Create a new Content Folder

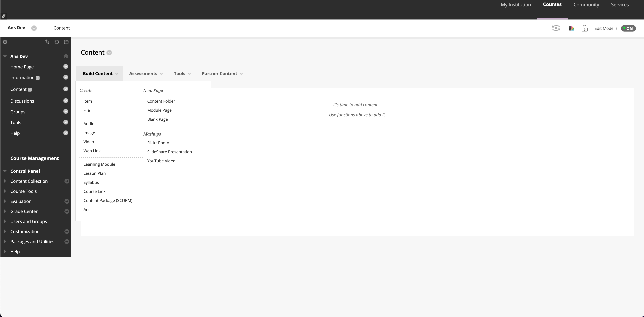click(161, 101)
